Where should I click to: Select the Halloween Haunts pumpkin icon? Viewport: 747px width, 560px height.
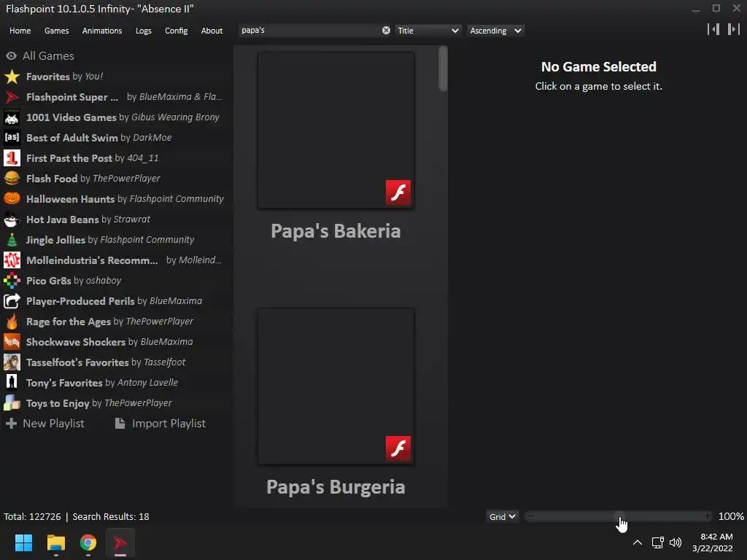click(x=12, y=199)
